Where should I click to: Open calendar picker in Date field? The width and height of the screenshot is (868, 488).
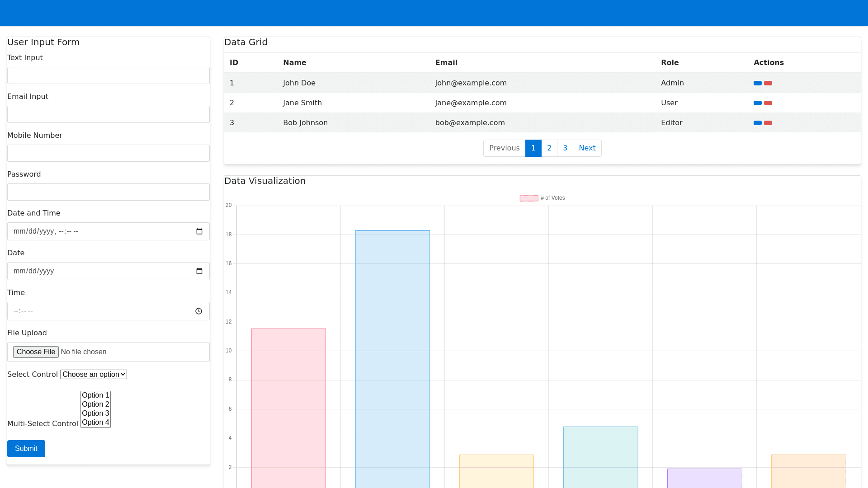pos(199,271)
